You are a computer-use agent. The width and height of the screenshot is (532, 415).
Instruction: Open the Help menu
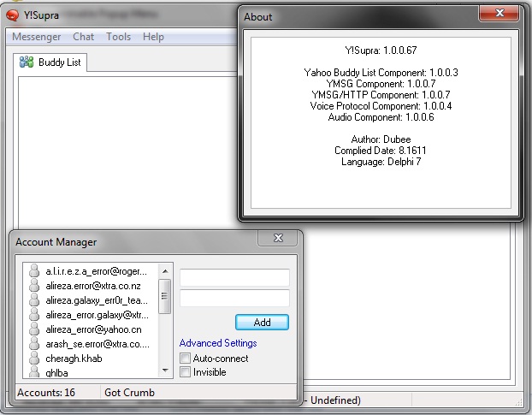153,36
